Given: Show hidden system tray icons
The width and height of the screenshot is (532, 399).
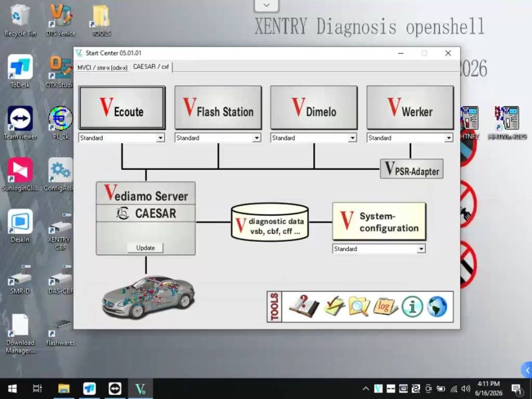Looking at the screenshot, I should tap(366, 389).
